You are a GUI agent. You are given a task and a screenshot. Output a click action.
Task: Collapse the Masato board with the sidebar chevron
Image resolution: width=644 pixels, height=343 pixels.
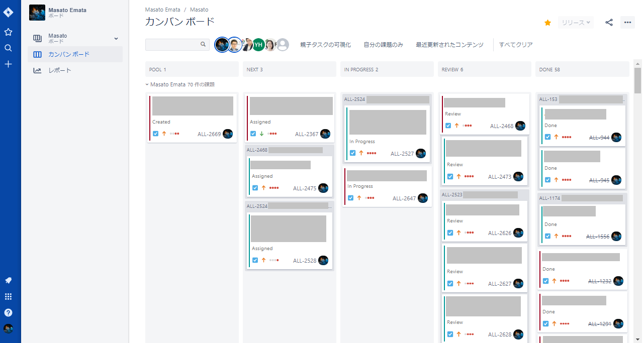pos(116,38)
